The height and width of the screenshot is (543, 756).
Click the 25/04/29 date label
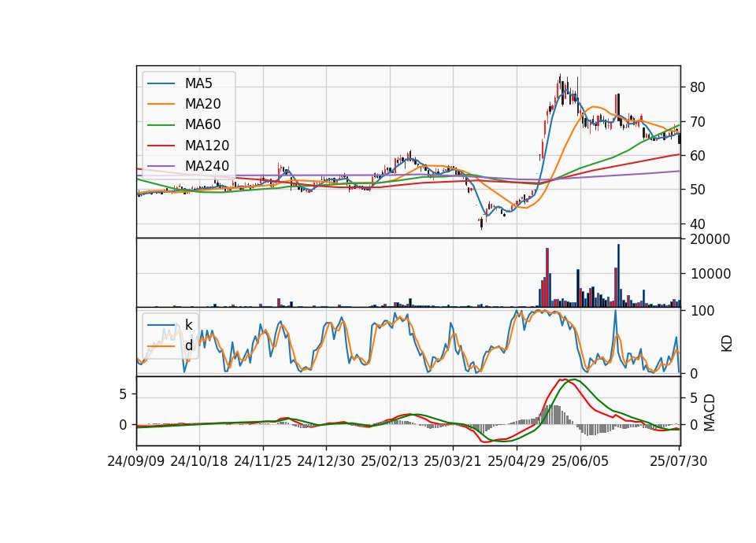click(517, 461)
